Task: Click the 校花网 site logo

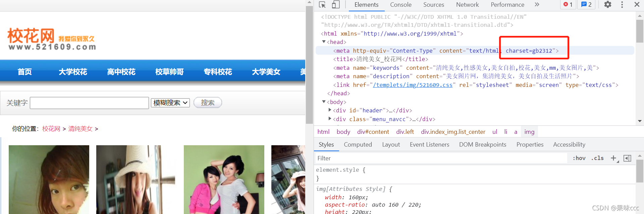Action: pyautogui.click(x=52, y=39)
